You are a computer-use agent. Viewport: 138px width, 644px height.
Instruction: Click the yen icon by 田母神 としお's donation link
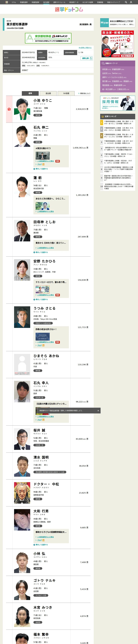[x=34, y=252]
